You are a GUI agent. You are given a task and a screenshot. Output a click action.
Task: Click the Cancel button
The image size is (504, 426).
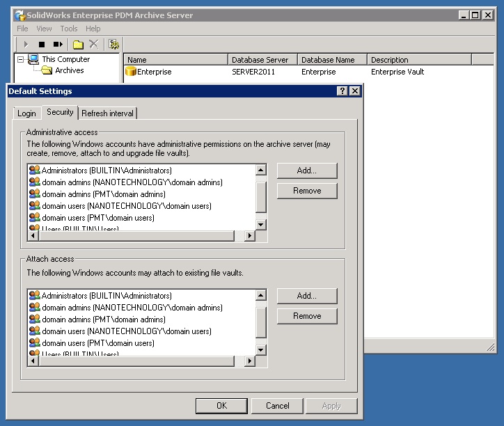tap(277, 406)
